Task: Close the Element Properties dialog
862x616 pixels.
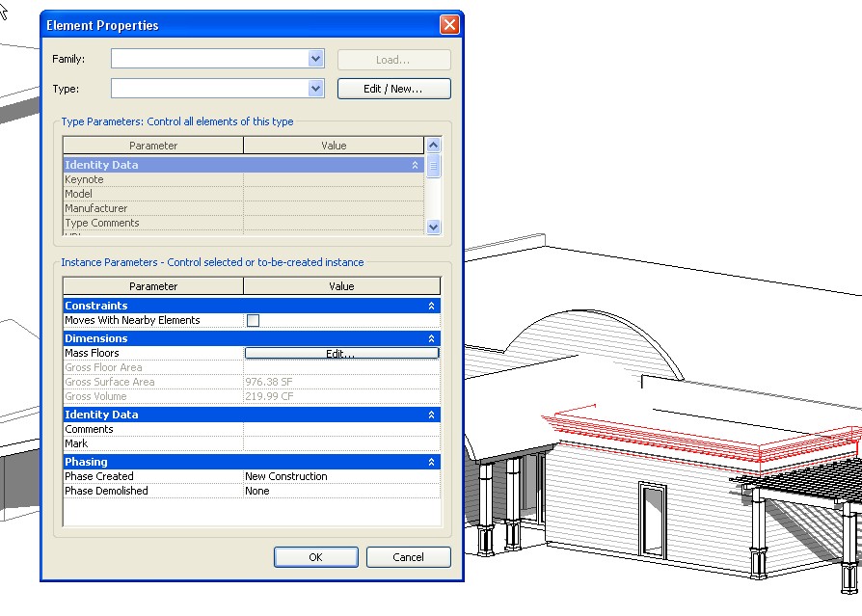Action: pyautogui.click(x=449, y=25)
